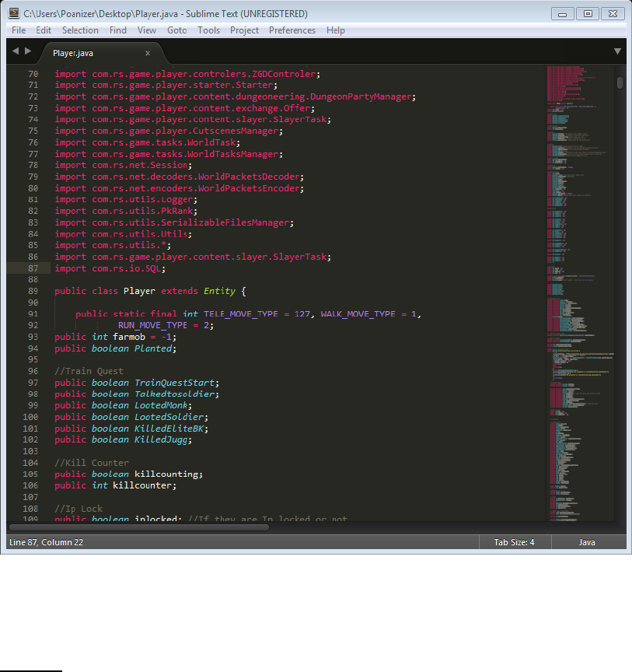Click the ZGDControler import line
The height and width of the screenshot is (672, 632).
(187, 74)
